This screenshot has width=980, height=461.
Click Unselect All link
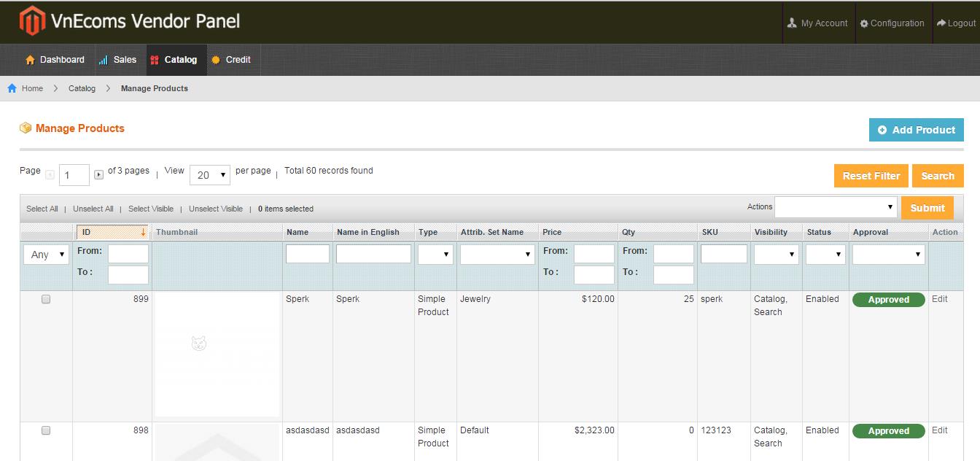pos(93,209)
